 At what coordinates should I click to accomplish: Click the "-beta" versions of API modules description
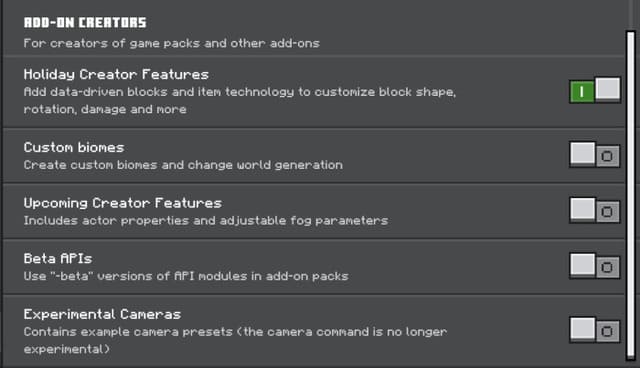pos(186,276)
